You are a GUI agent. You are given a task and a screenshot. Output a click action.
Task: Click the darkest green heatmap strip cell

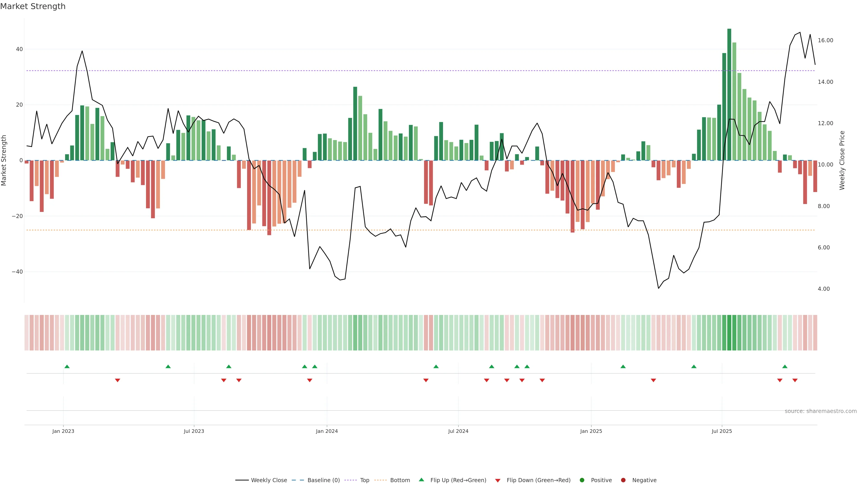coord(729,332)
